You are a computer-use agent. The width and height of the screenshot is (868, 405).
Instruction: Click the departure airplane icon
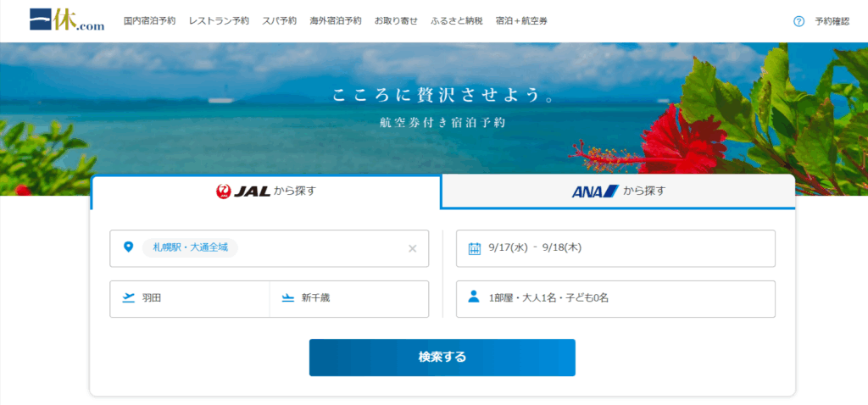(129, 298)
